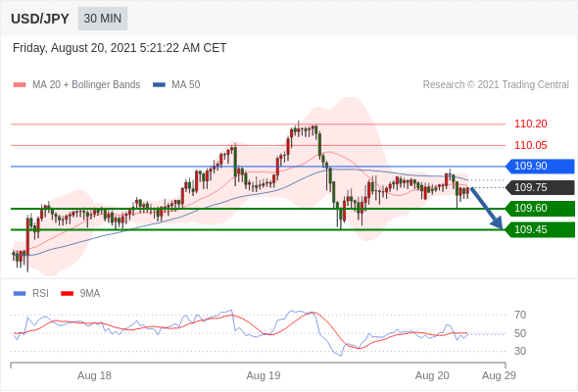This screenshot has width=578, height=392.
Task: Click the Aug 29 date axis label
Action: pyautogui.click(x=499, y=375)
